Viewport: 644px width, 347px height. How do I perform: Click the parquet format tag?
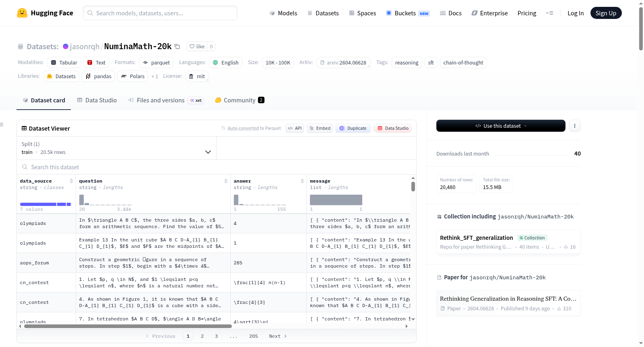click(157, 62)
